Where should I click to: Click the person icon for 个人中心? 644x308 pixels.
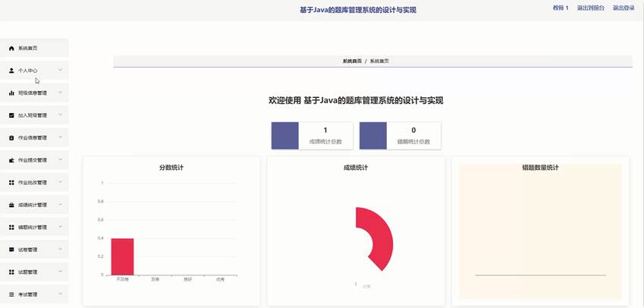[x=11, y=71]
